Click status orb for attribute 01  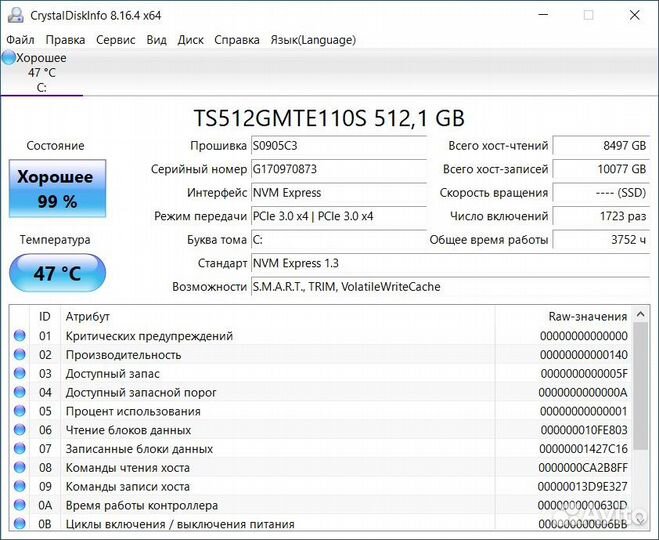tap(19, 335)
